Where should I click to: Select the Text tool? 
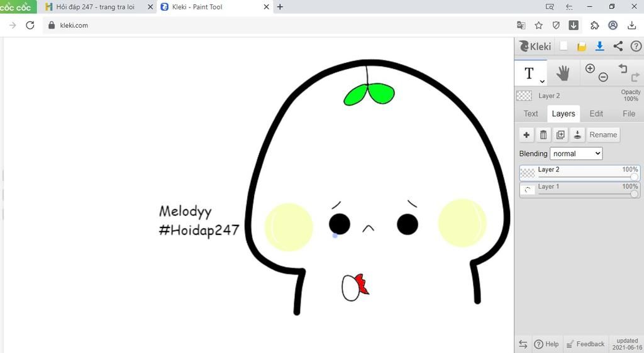point(530,73)
